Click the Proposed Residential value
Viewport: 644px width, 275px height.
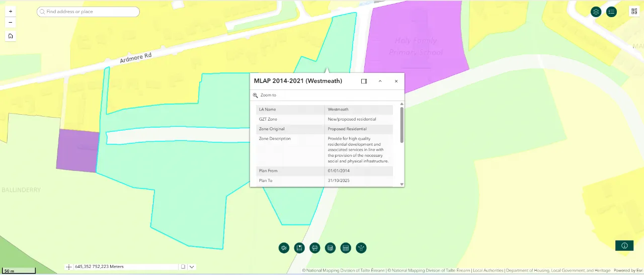point(347,129)
